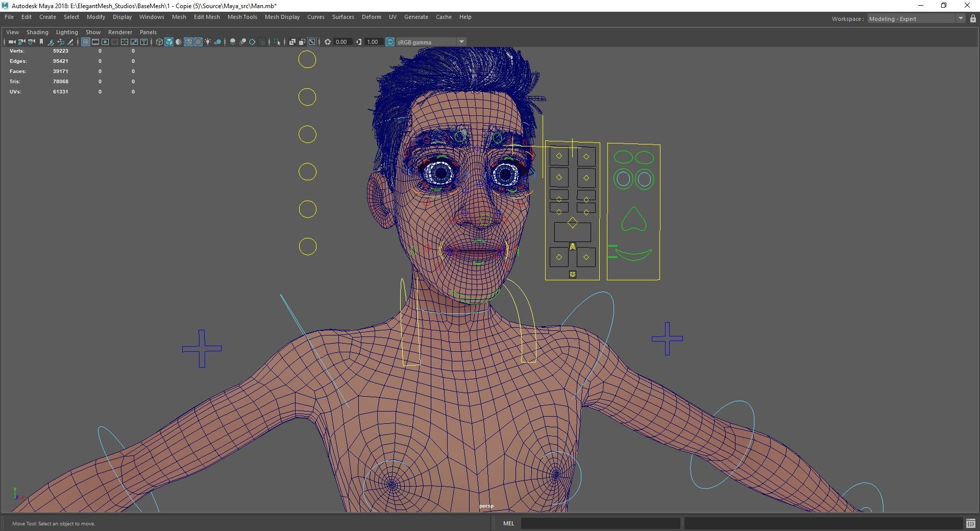Click the Use All Lights bulb icon
This screenshot has width=980, height=531.
click(x=208, y=42)
